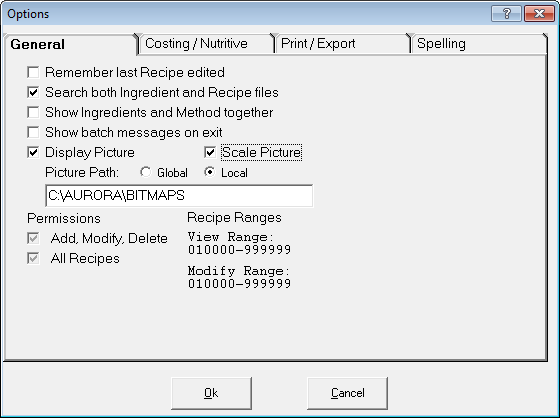Disable the Display Picture checkbox
Image resolution: width=560 pixels, height=418 pixels.
33,152
